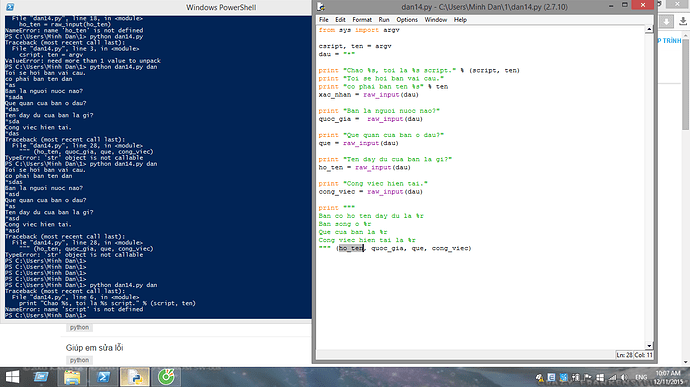Open the Format menu

(362, 20)
